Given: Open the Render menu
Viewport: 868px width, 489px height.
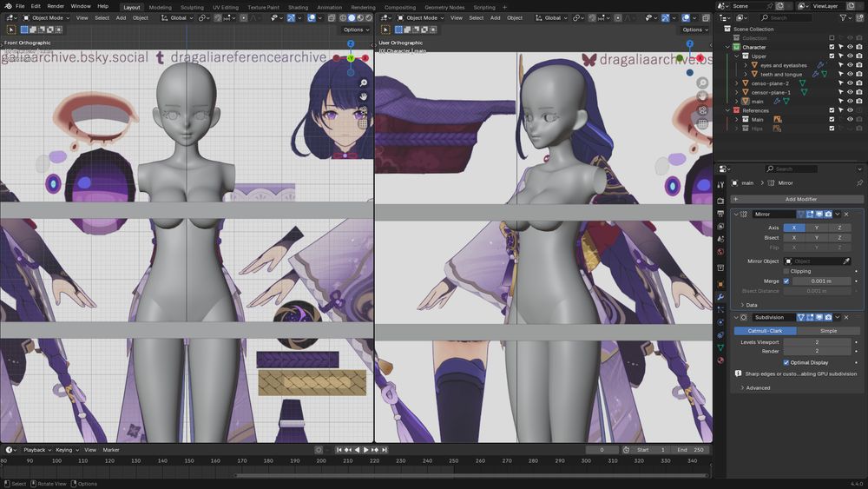Looking at the screenshot, I should [56, 6].
